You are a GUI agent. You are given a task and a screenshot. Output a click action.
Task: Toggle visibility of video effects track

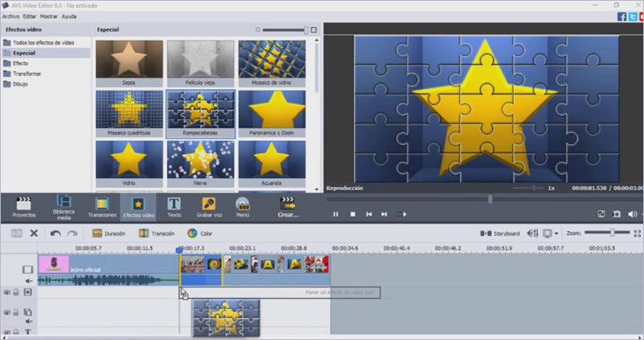7,293
